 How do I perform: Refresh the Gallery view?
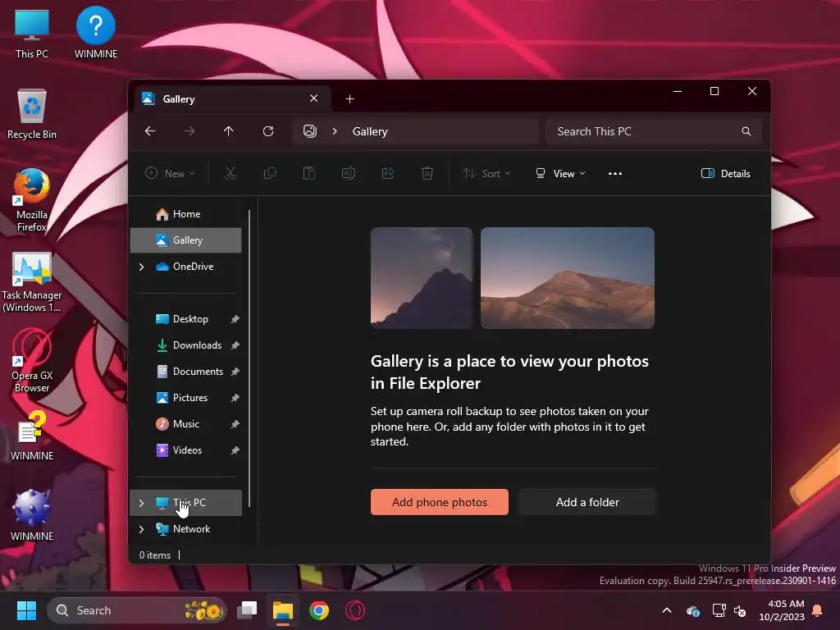click(x=268, y=131)
